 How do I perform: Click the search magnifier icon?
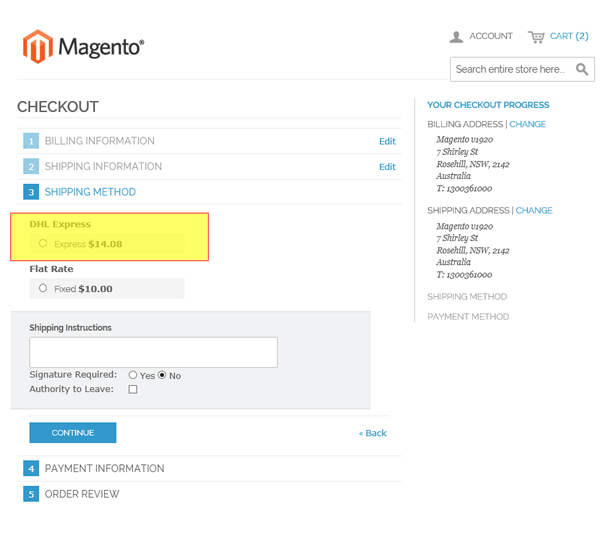click(582, 69)
